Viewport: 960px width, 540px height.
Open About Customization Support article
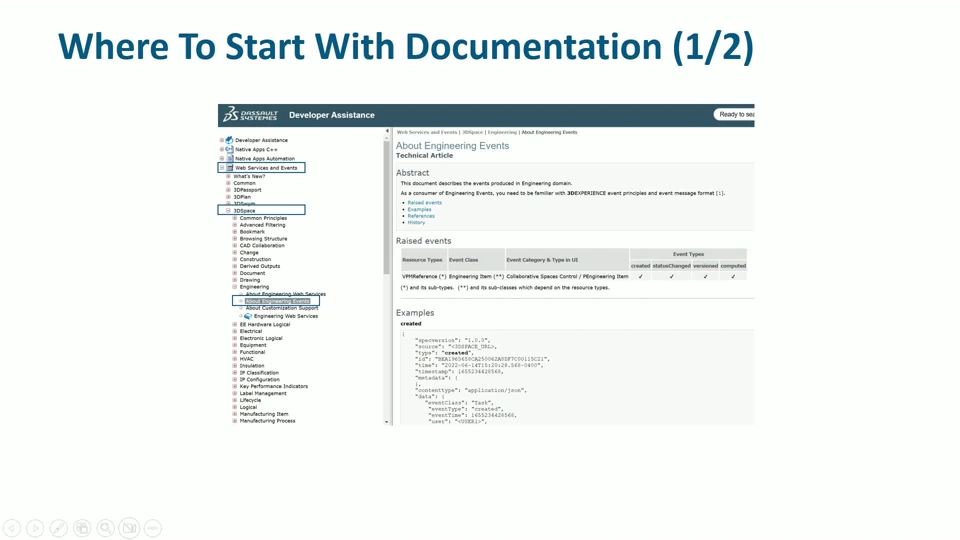pos(282,308)
